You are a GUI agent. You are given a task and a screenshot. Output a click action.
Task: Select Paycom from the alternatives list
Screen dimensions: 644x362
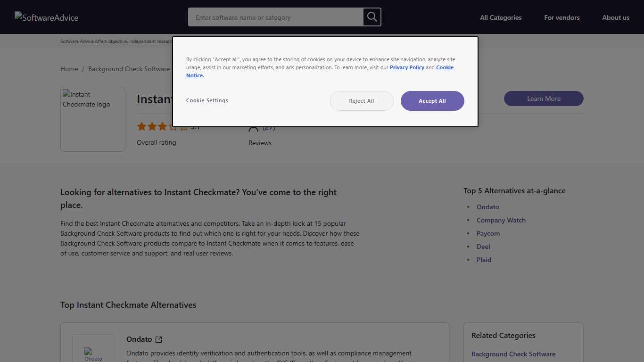488,233
